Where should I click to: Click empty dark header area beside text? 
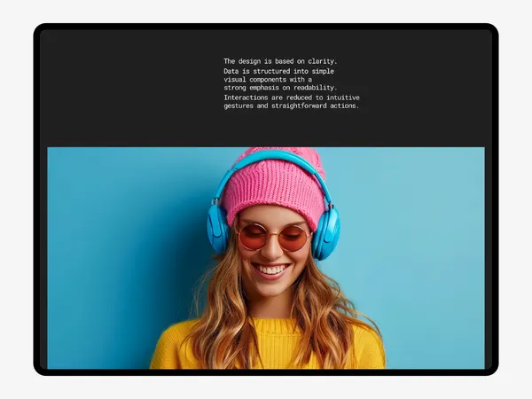129,88
